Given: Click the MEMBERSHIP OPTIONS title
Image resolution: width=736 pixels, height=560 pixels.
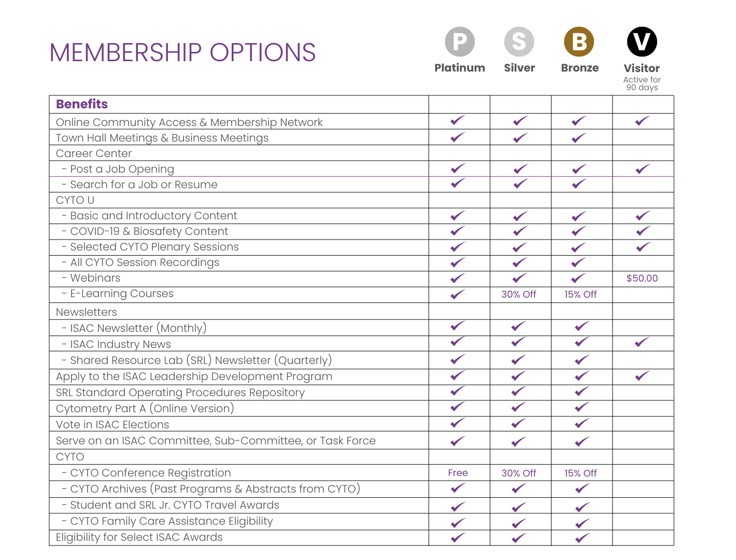Looking at the screenshot, I should [182, 53].
